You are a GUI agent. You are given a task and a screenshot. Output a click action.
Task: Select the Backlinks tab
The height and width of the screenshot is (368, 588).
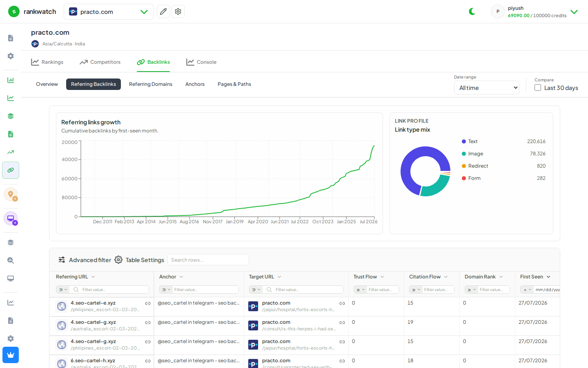(154, 62)
